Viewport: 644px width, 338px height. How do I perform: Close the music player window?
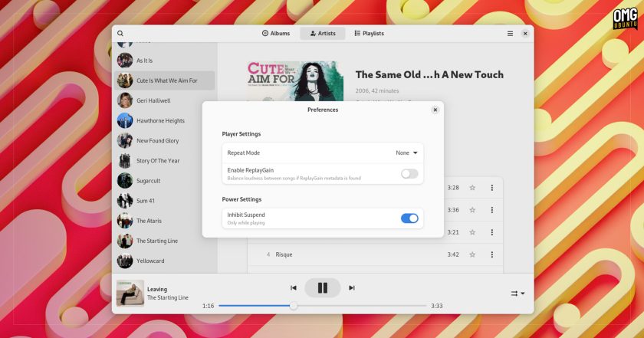coord(525,34)
